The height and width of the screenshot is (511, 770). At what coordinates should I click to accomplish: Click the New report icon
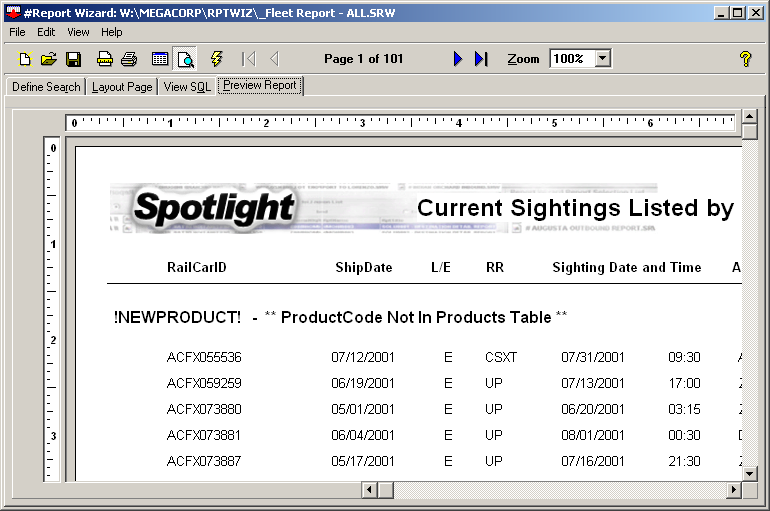click(26, 59)
